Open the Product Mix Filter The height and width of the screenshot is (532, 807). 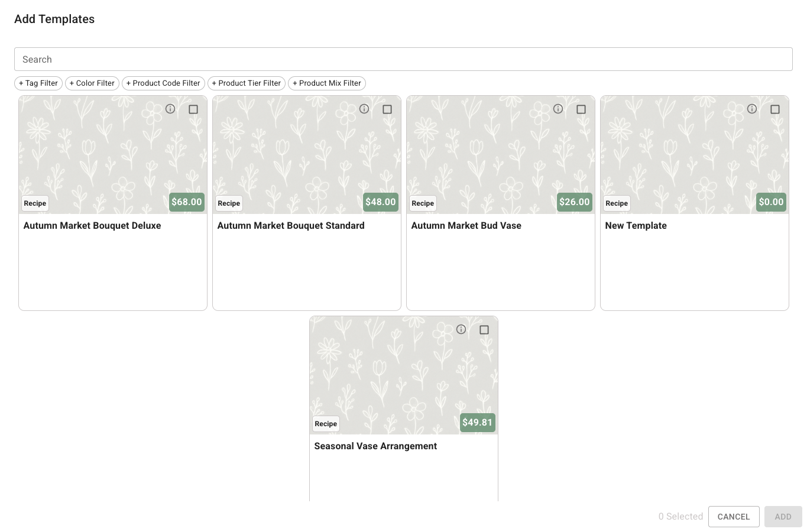click(327, 83)
